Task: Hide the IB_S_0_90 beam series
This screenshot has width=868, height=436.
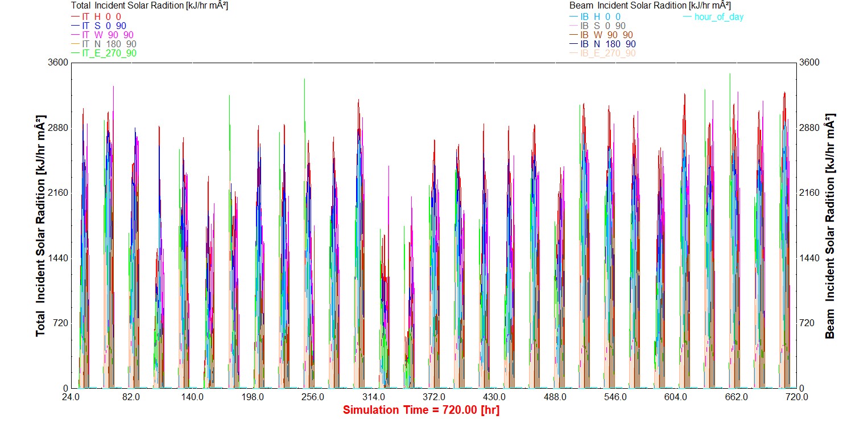Action: click(598, 26)
